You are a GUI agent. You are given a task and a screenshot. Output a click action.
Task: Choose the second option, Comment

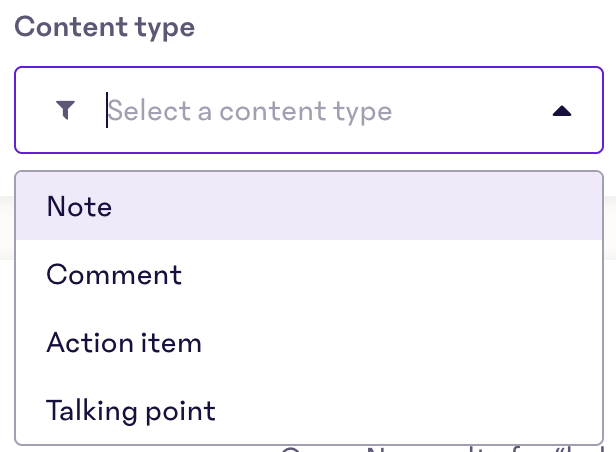(309, 274)
